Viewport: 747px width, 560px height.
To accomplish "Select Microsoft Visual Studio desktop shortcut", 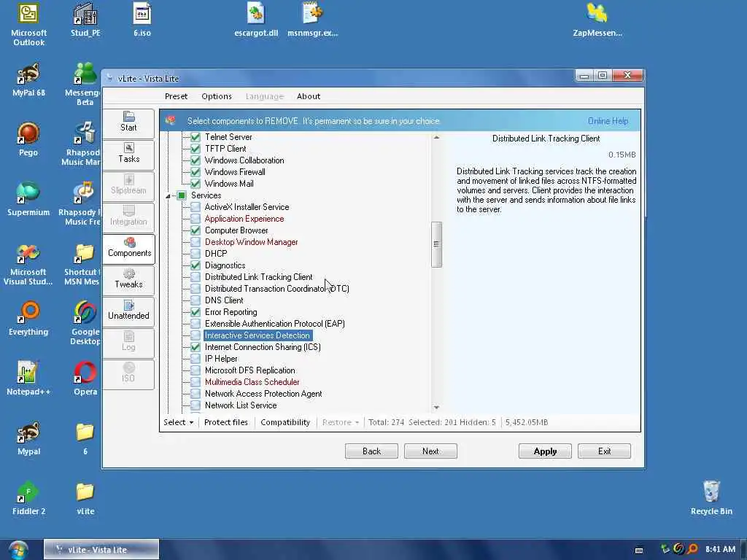I will pos(28,263).
